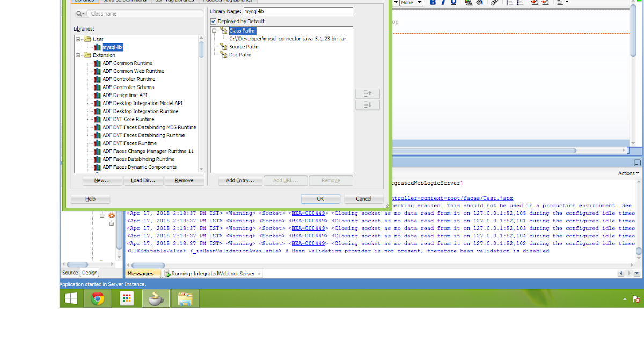Click the Help button
Viewport: 644px width, 338px height.
tap(90, 199)
